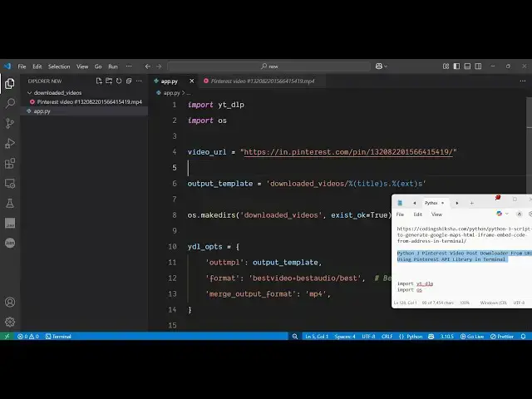Show errors and warnings in status bar
532x399 pixels.
(x=28, y=336)
